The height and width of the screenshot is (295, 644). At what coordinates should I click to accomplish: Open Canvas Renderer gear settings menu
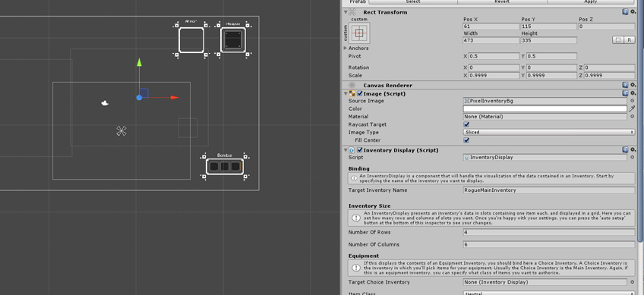pyautogui.click(x=633, y=86)
